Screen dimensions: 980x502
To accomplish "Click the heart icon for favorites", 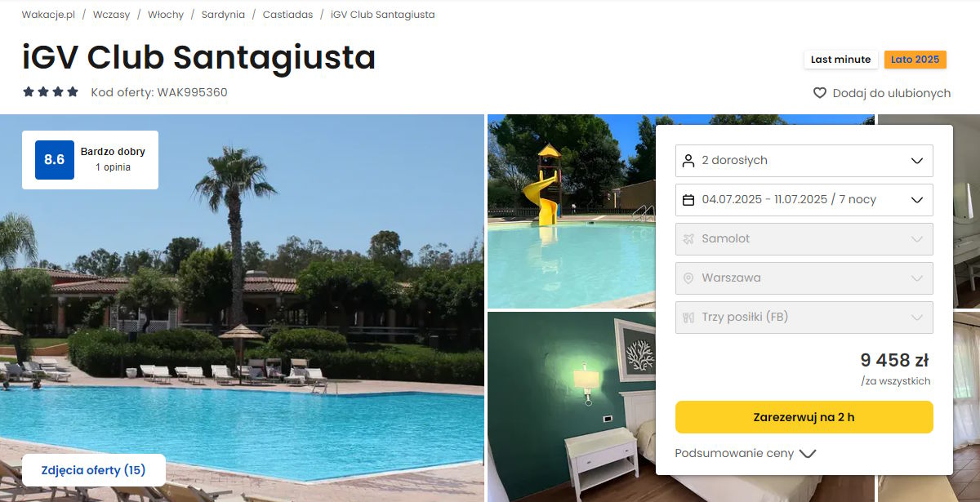I will [x=820, y=93].
